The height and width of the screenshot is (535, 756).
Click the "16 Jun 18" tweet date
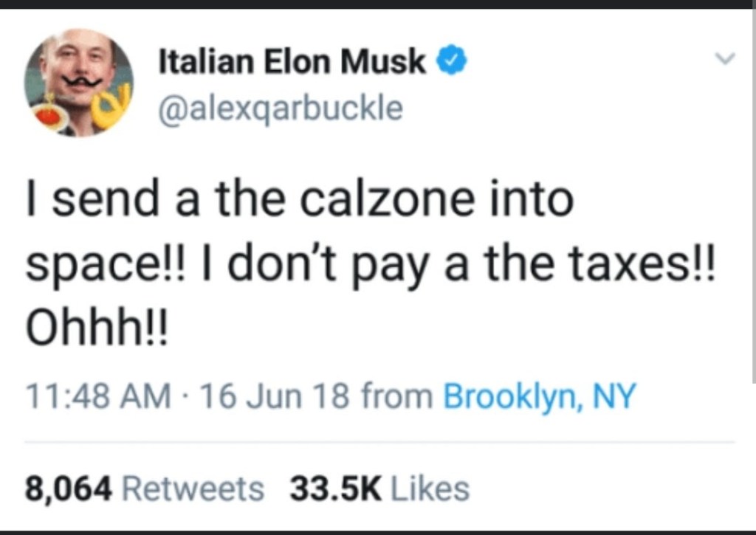pos(268,397)
